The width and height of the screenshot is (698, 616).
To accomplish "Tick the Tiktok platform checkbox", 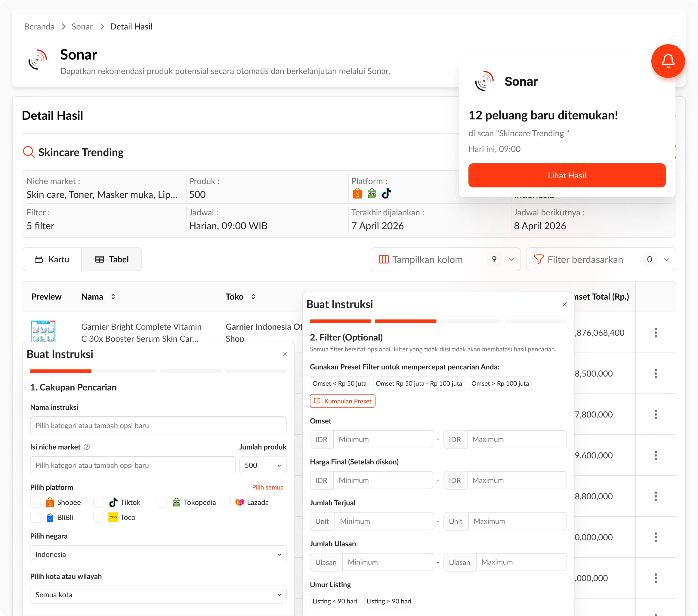I will point(99,502).
